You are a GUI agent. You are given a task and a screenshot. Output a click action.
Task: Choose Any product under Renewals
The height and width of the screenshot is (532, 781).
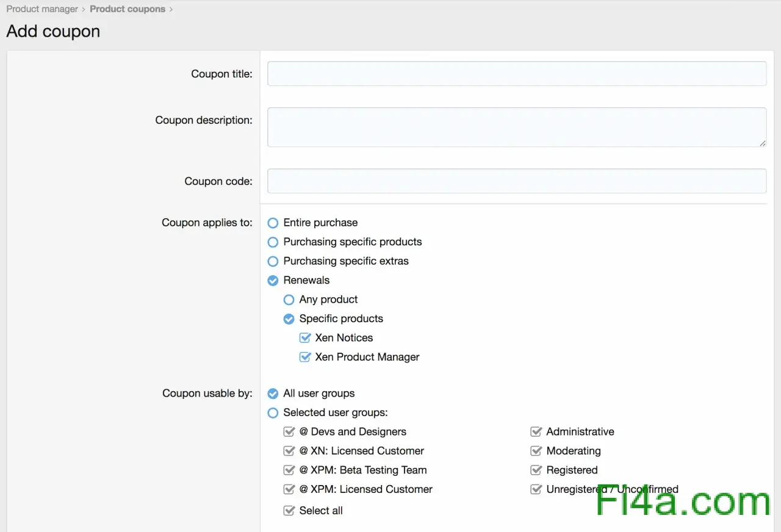289,300
